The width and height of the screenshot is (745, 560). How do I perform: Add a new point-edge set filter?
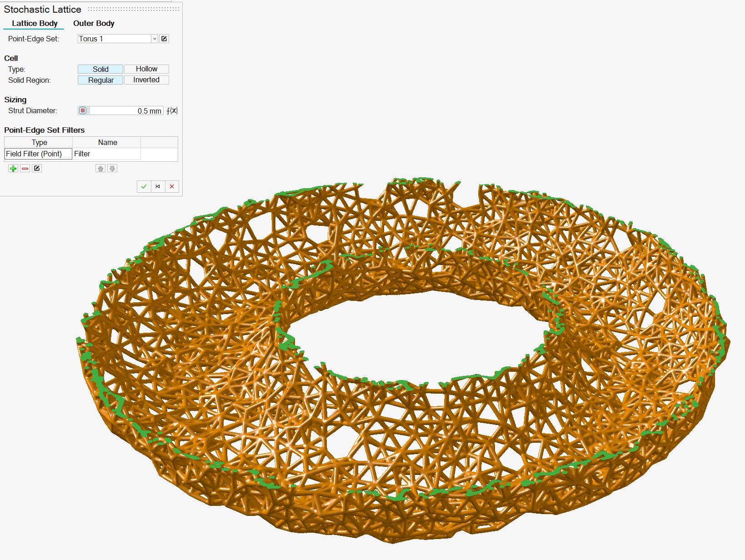click(13, 169)
